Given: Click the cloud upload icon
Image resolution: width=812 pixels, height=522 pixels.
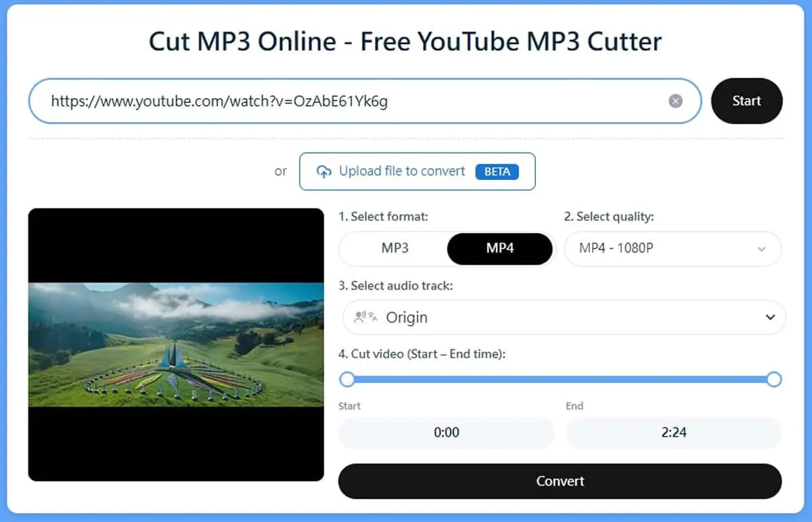Looking at the screenshot, I should click(324, 171).
